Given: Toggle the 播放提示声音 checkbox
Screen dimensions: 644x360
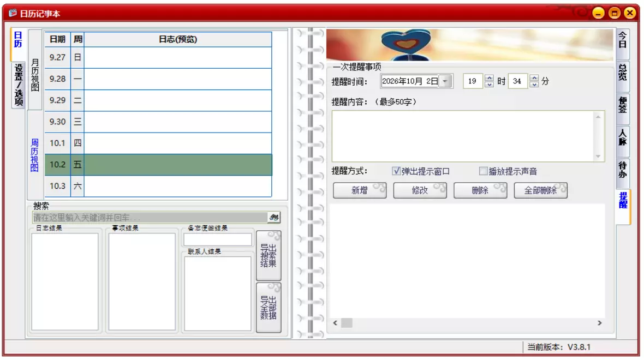Looking at the screenshot, I should point(483,171).
